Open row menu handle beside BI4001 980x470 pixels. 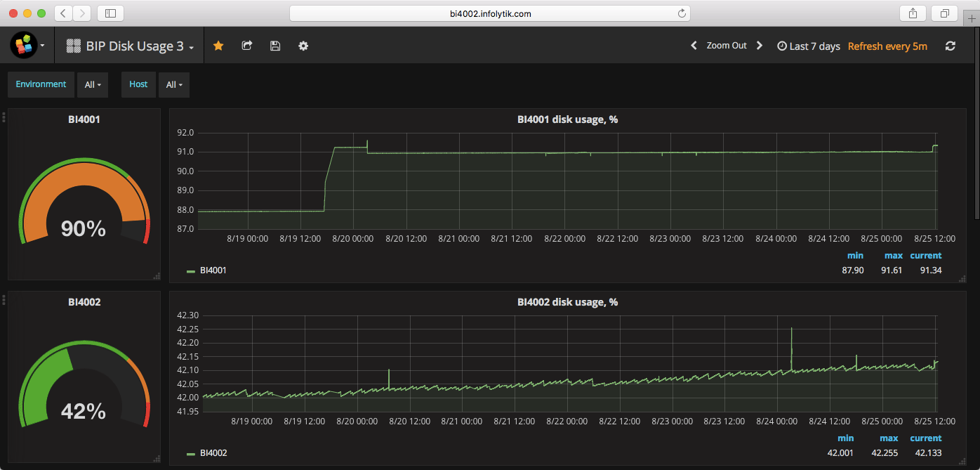click(4, 119)
